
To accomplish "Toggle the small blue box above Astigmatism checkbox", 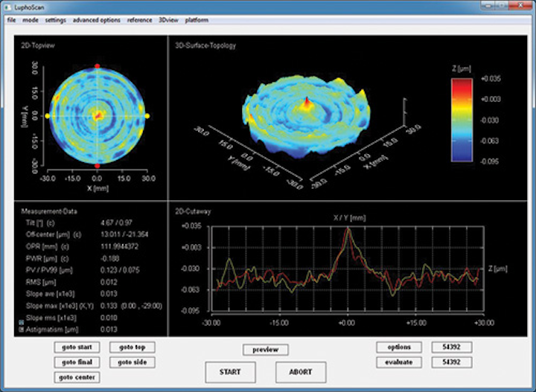I will (x=21, y=322).
